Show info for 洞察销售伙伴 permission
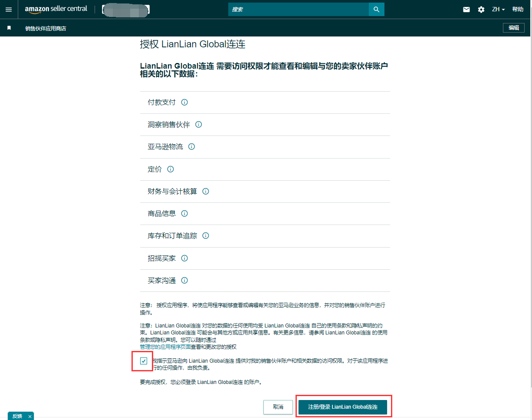 click(199, 125)
